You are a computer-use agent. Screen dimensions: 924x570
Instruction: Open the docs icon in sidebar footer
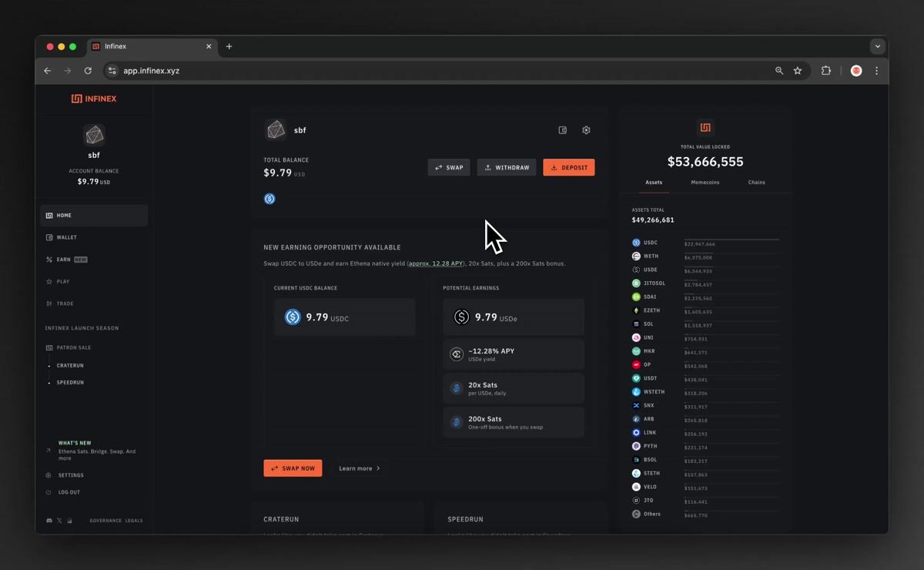[69, 521]
